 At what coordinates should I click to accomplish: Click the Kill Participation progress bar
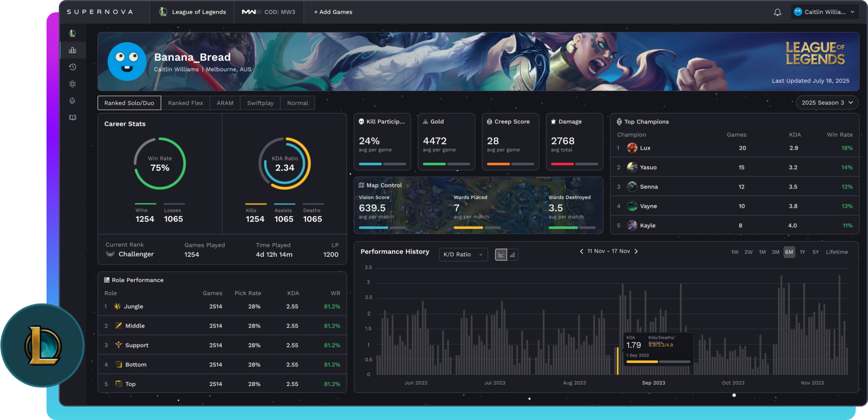pyautogui.click(x=382, y=164)
